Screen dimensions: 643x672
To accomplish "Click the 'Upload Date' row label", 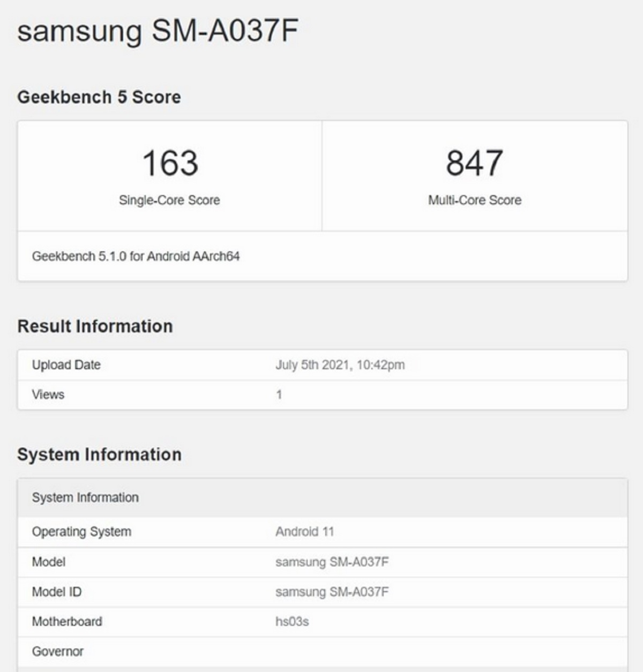I will [66, 365].
